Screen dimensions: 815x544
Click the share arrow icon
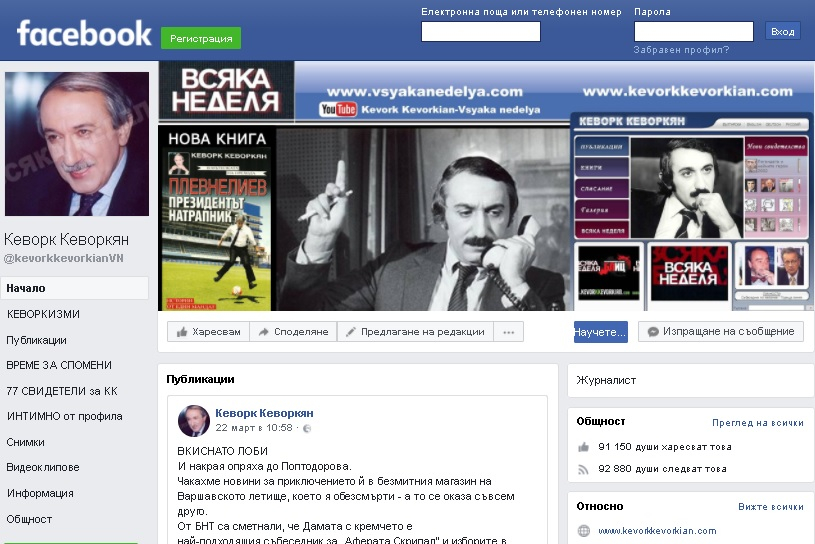pyautogui.click(x=264, y=331)
